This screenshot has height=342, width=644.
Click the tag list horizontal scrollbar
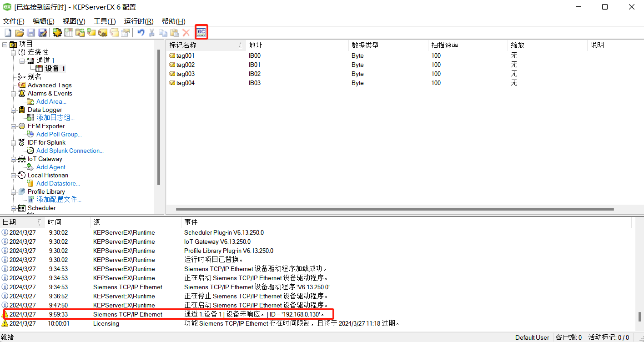[x=395, y=209]
